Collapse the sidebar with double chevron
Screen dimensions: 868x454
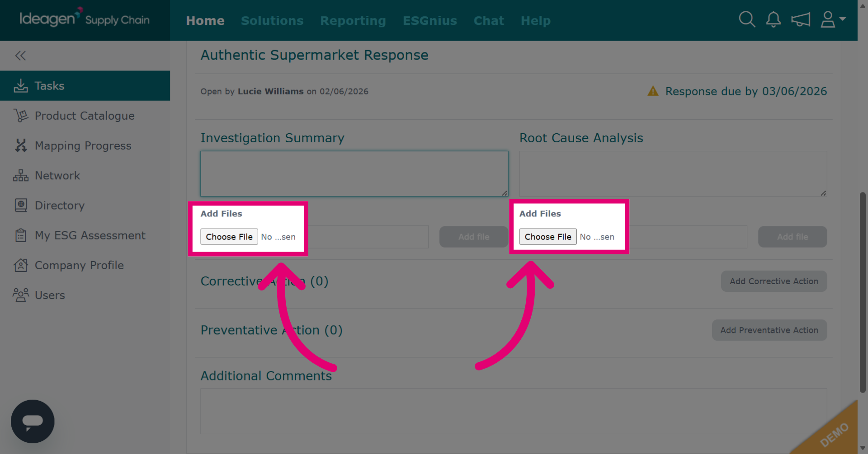pos(20,56)
